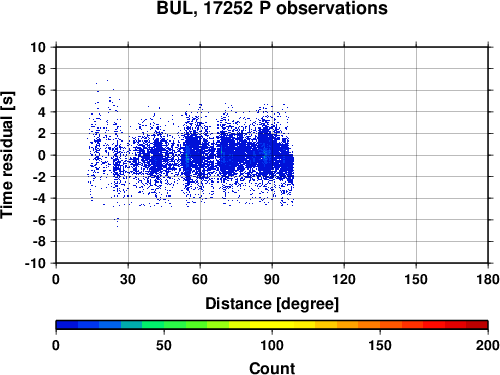Click the "Distance [degree]" axis label
Screen dimensions: 500x375
pos(272,304)
